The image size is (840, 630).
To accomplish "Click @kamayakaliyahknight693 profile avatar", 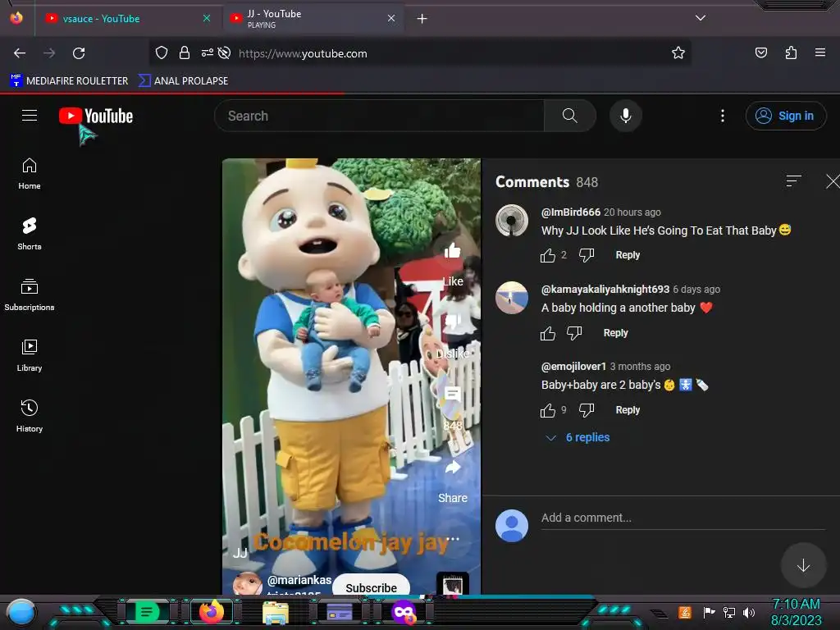I will (x=512, y=297).
